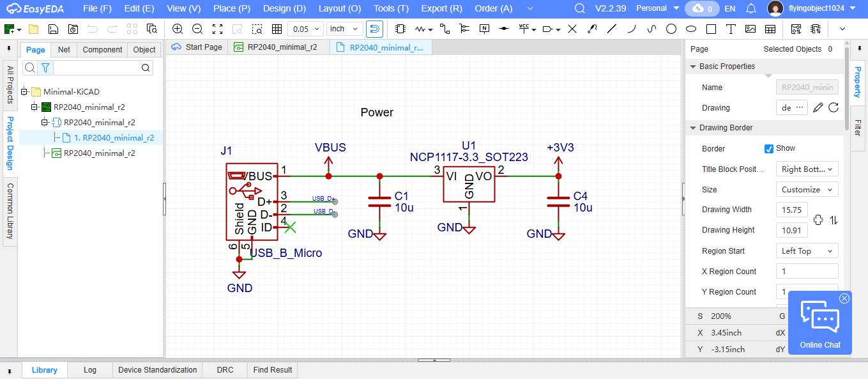Screen dimensions: 868x379
Task: Click the Drawing Width input field
Action: coord(791,210)
